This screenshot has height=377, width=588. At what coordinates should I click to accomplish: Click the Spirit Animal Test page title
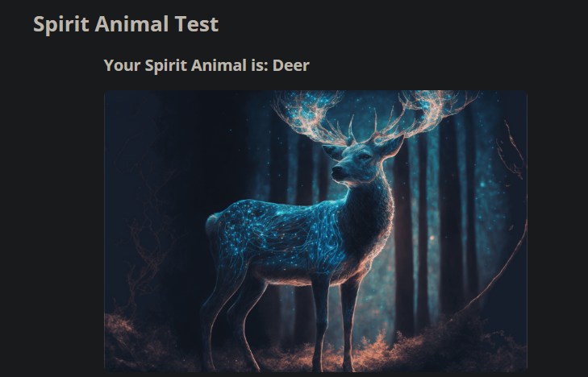click(x=126, y=24)
